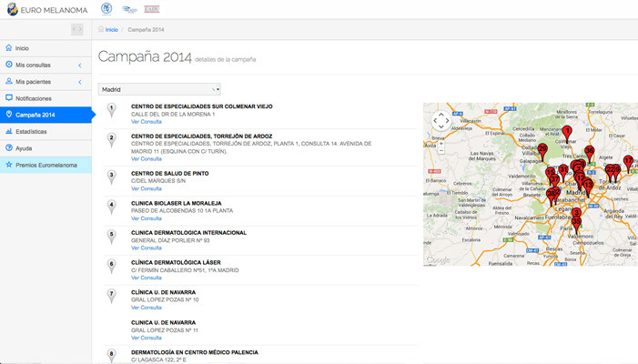Screen dimensions: 638x364
Task: Ver Consulta for Colmenar Viejo centre
Action: [x=146, y=122]
